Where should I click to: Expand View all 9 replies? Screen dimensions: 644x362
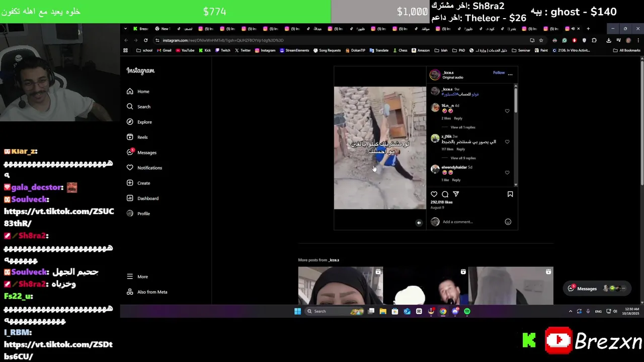click(463, 158)
